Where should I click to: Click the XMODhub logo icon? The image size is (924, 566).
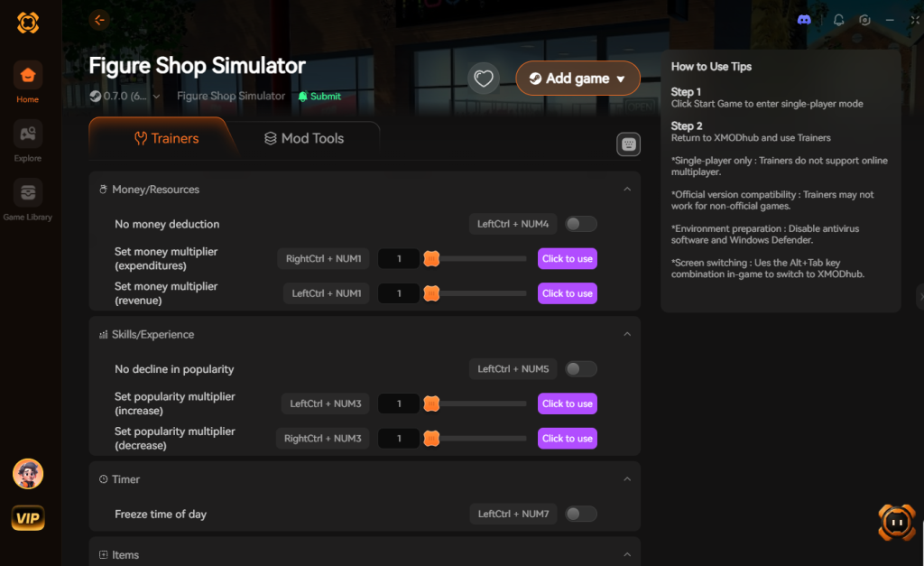click(28, 23)
